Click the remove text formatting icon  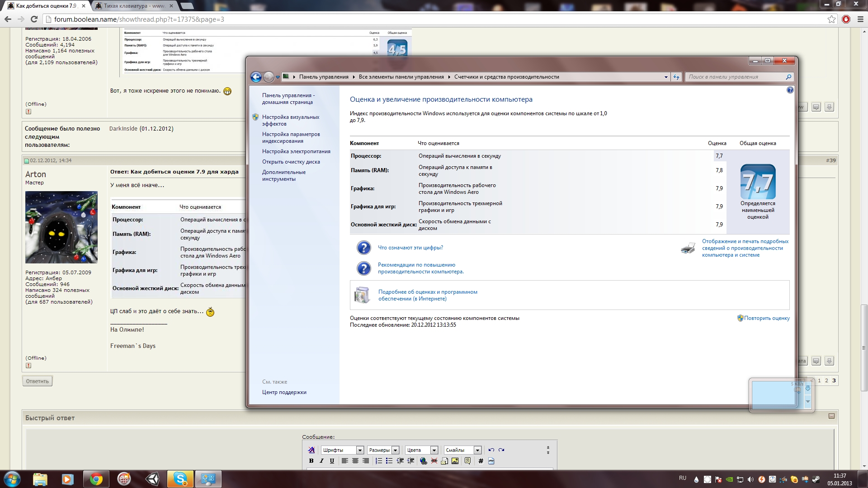pos(311,450)
